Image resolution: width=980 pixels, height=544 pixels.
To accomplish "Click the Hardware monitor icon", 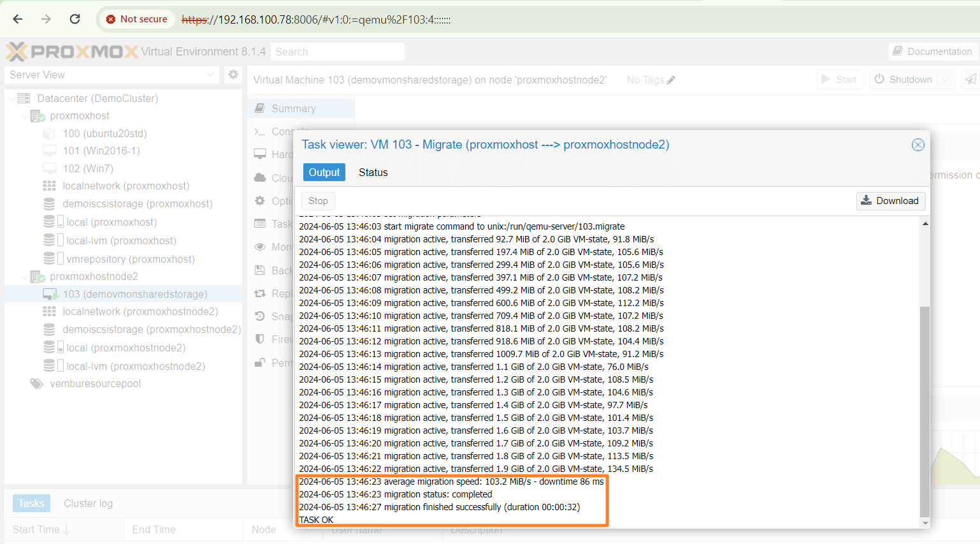I will pyautogui.click(x=260, y=154).
